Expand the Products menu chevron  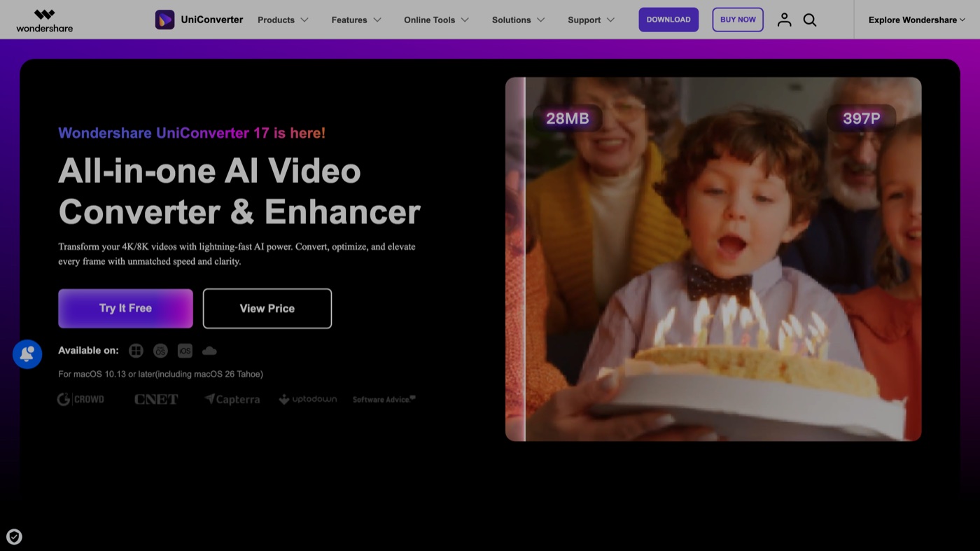pyautogui.click(x=304, y=20)
